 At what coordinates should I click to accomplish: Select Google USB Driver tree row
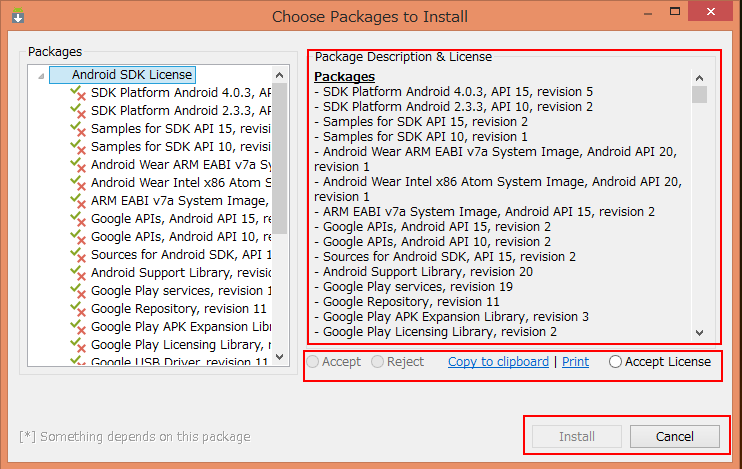[x=180, y=361]
